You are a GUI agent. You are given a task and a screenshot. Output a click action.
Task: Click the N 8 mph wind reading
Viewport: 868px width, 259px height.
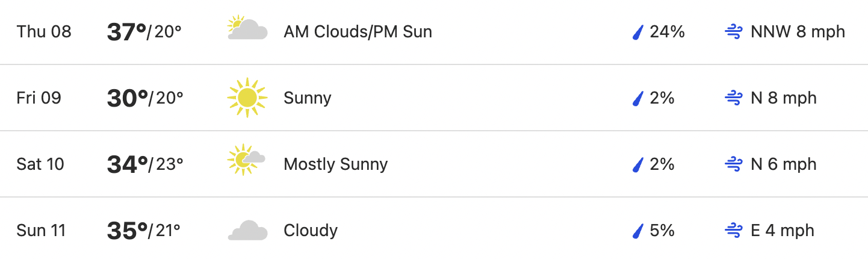[784, 98]
